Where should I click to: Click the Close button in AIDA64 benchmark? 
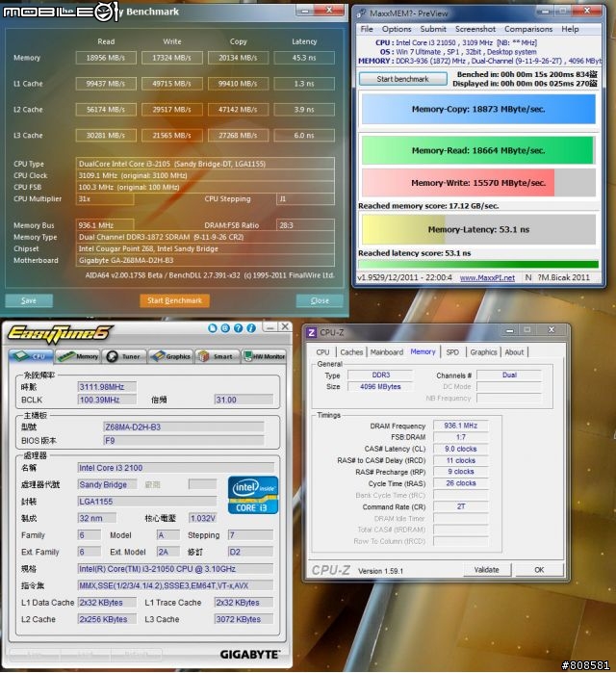[x=320, y=300]
